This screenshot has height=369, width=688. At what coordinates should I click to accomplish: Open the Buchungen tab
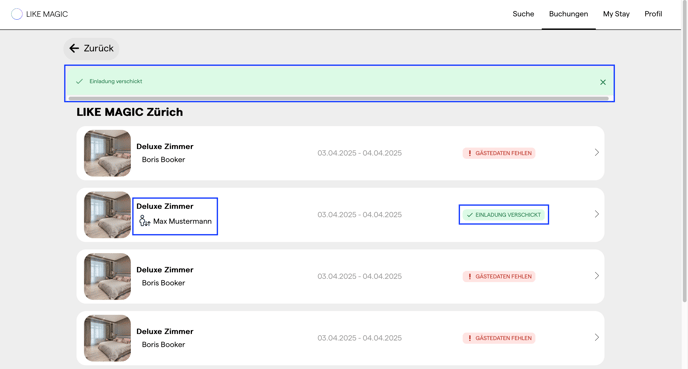tap(568, 14)
